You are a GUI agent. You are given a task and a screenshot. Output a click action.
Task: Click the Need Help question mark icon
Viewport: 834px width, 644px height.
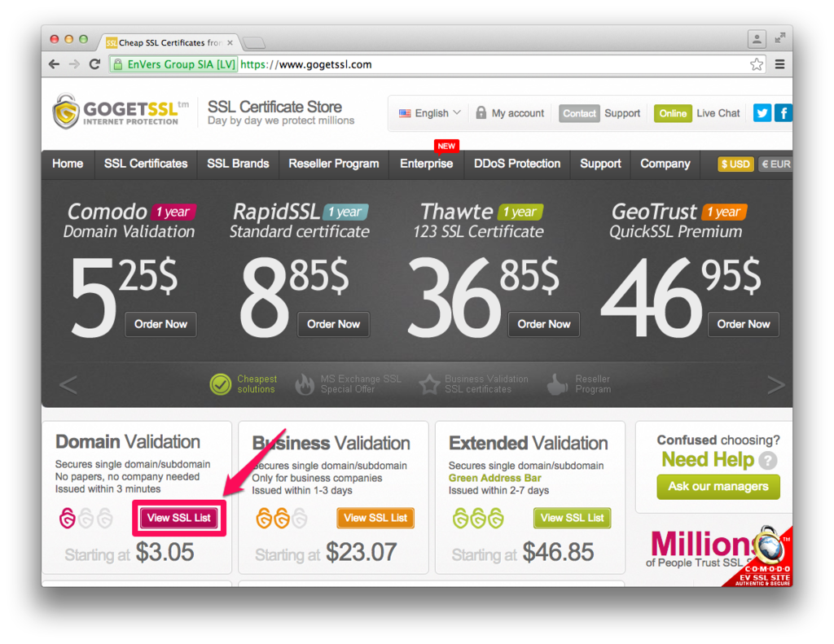pos(767,460)
